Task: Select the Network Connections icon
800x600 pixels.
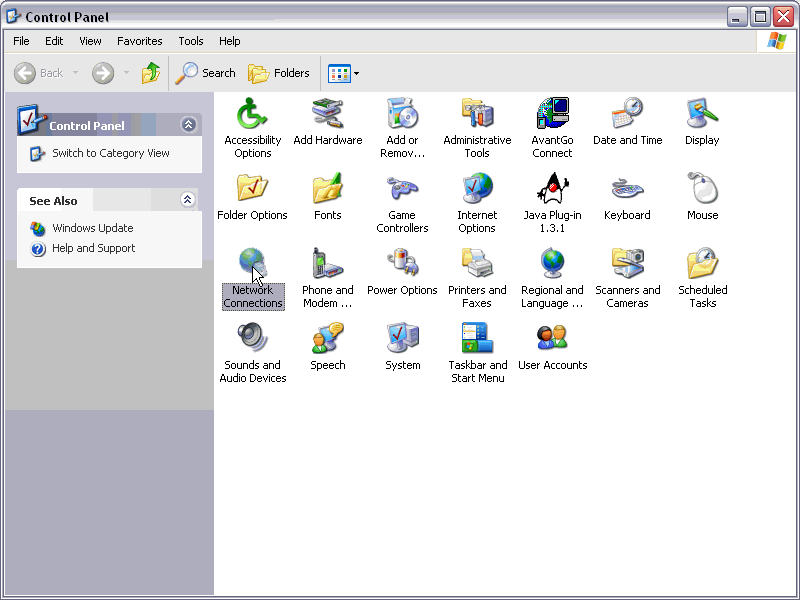Action: point(252,263)
